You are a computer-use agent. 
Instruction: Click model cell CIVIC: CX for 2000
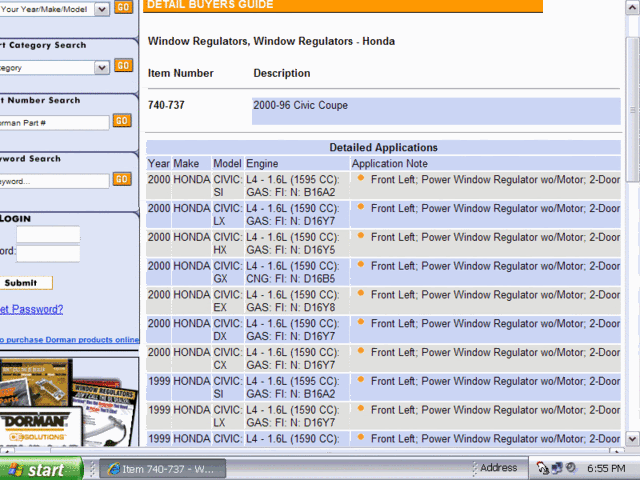click(228, 358)
